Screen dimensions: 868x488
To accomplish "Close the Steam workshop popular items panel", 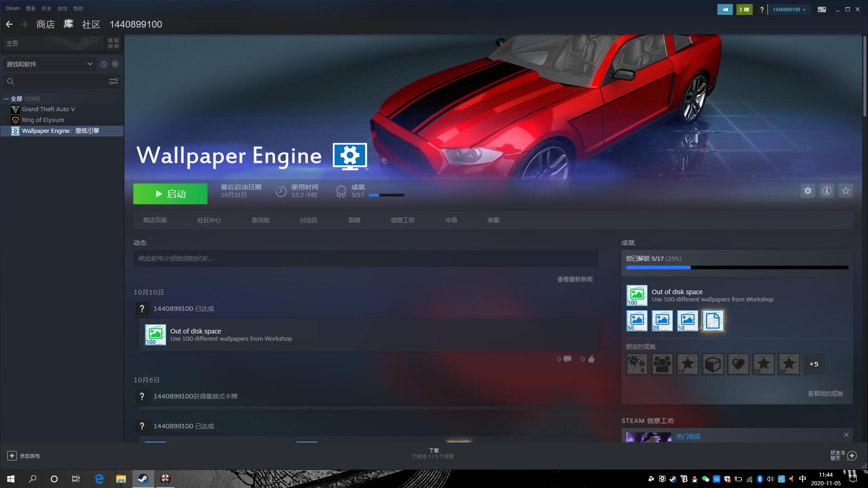I will (x=846, y=435).
